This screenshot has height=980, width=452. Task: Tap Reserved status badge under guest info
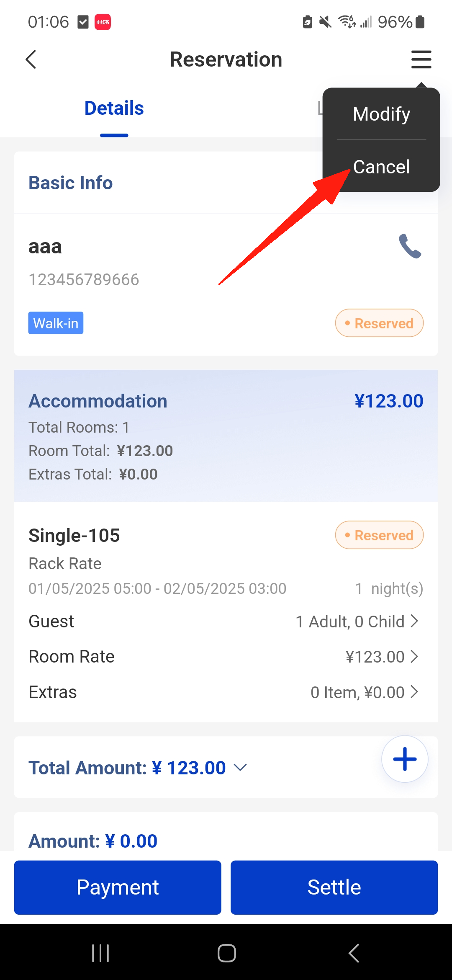pos(379,323)
